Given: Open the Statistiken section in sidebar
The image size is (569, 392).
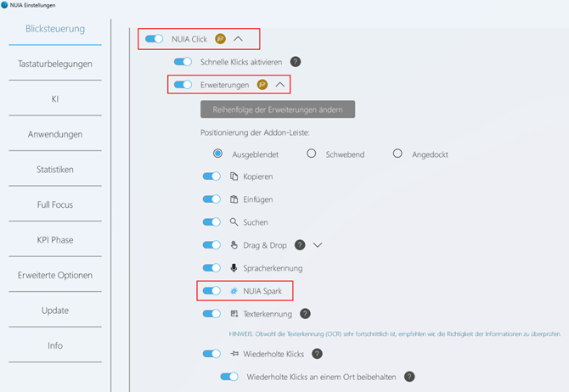Looking at the screenshot, I should click(55, 170).
